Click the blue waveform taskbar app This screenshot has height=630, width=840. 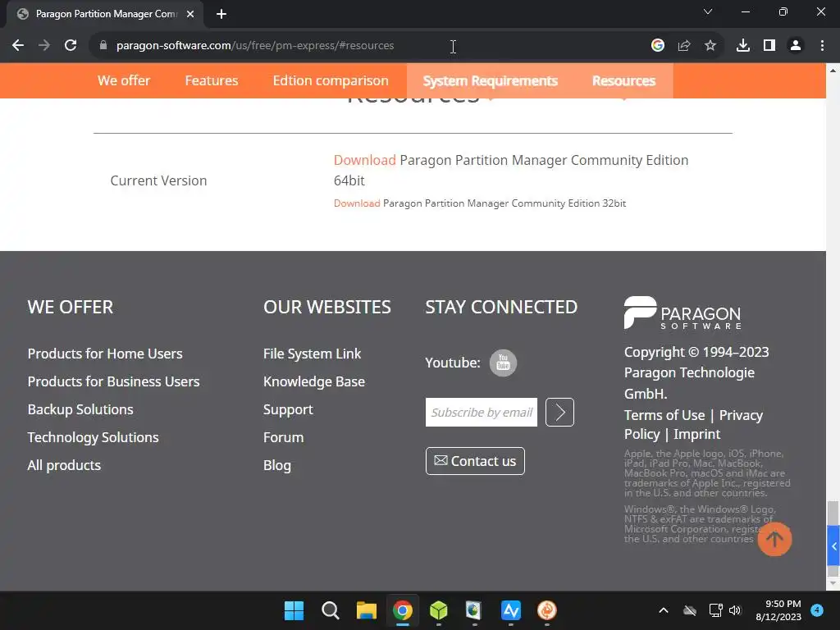tap(511, 610)
